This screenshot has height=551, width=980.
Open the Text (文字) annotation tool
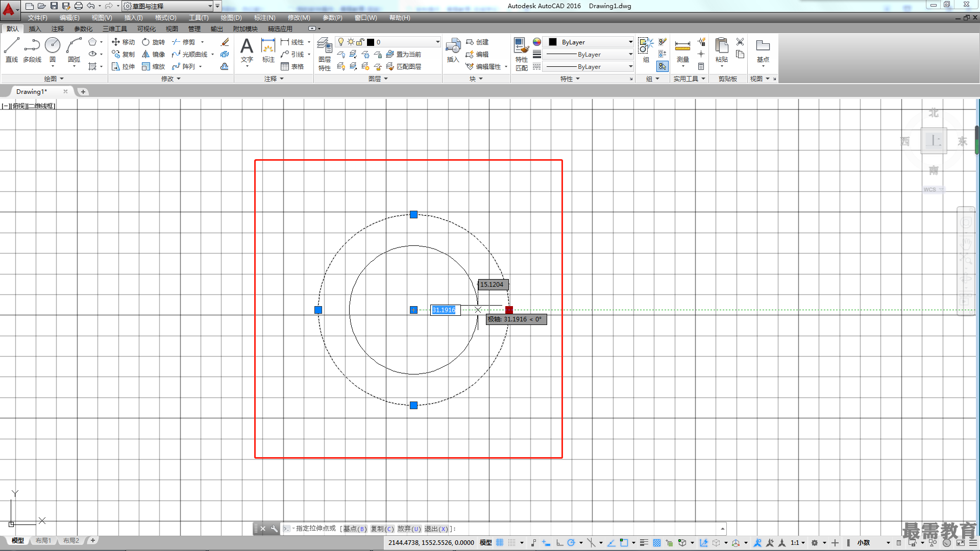[x=247, y=50]
